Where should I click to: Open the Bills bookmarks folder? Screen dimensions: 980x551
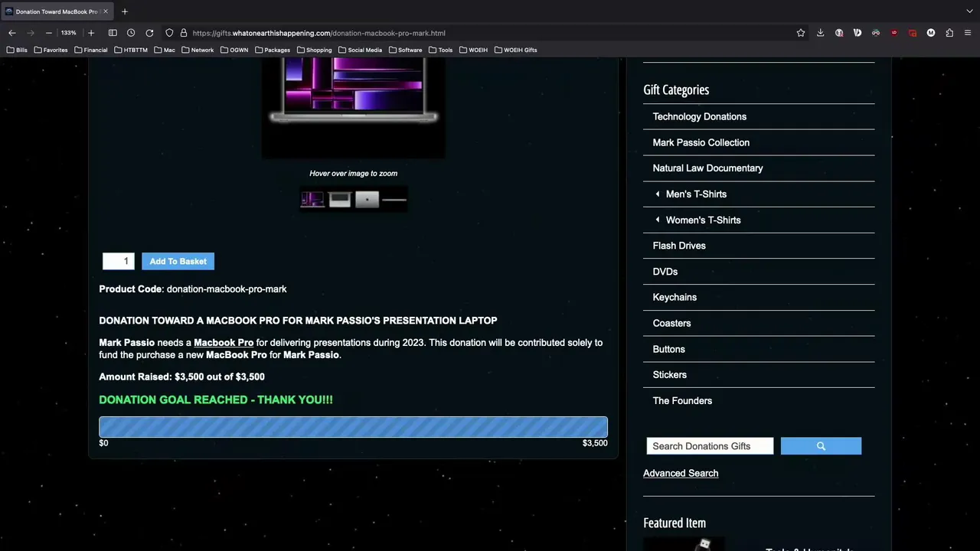[17, 50]
